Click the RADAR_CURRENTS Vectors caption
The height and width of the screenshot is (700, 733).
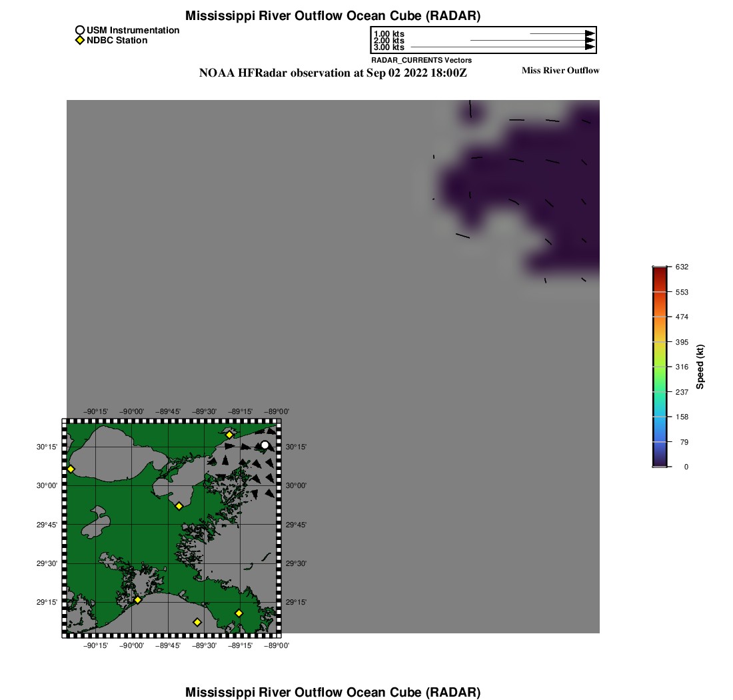[x=421, y=61]
